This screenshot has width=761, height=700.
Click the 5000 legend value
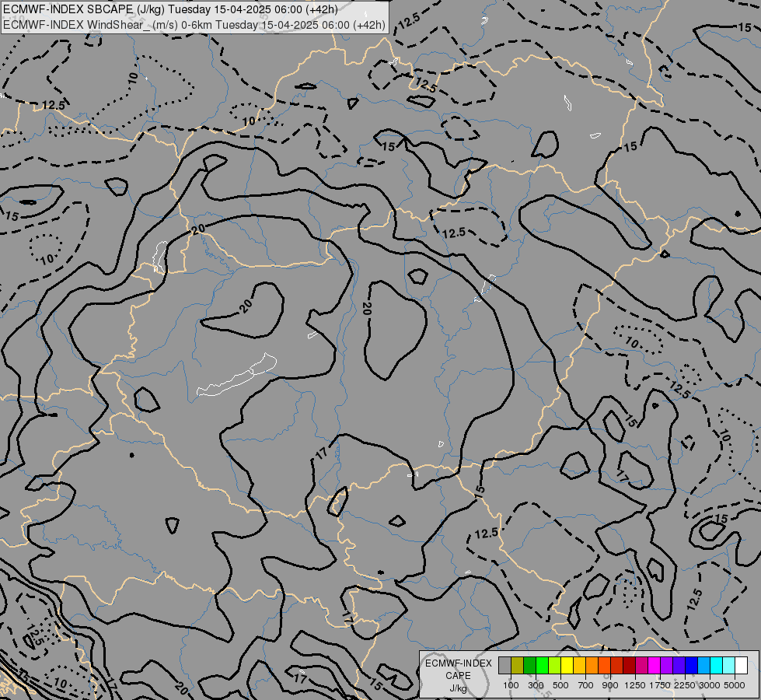point(735,685)
